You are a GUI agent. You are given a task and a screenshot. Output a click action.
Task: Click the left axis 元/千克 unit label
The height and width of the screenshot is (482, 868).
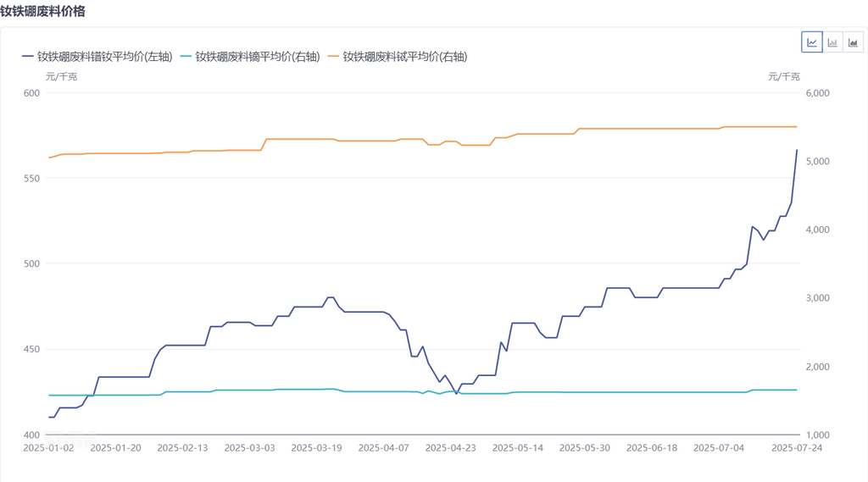coord(61,76)
